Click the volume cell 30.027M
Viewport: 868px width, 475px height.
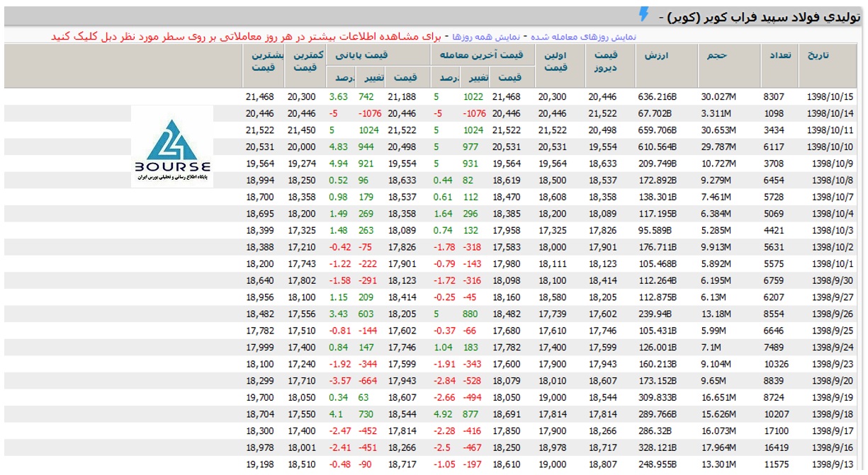tap(718, 97)
